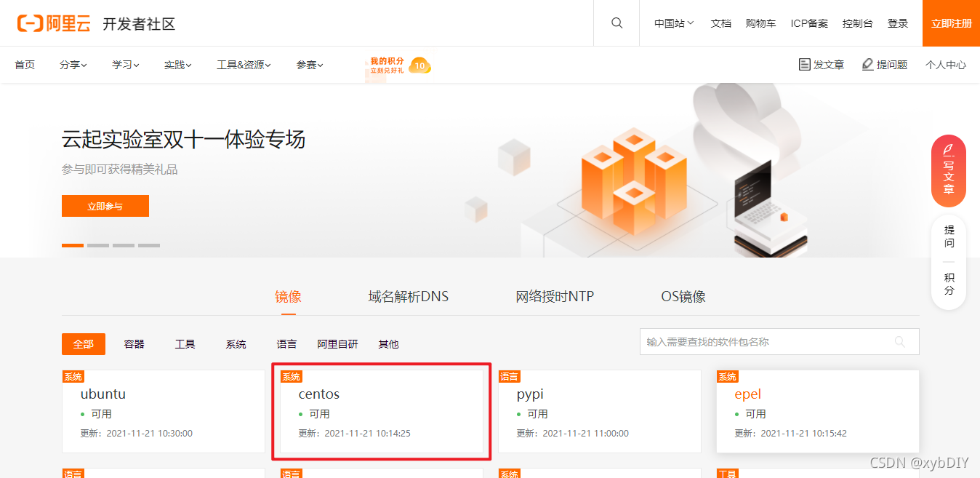Image resolution: width=980 pixels, height=478 pixels.
Task: Select the 容器 filter
Action: tap(134, 344)
